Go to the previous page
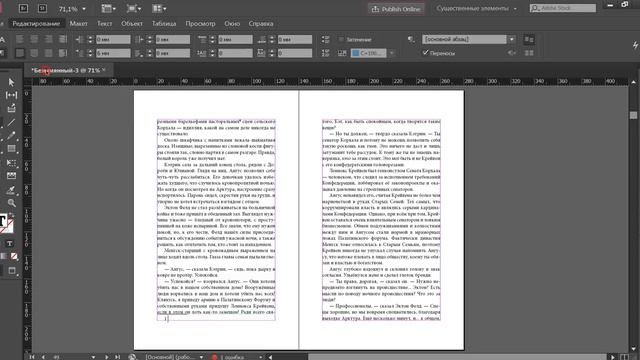Screen dimensions: 640x360 (x=43, y=357)
